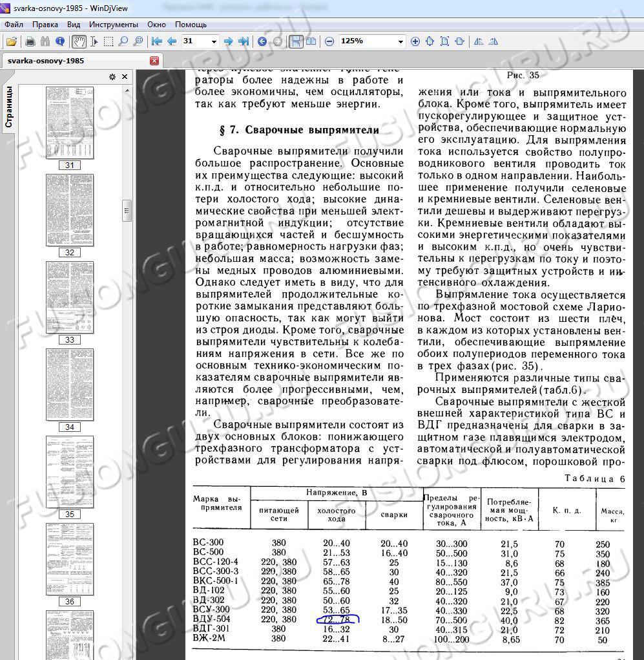
Task: Open thumbnails panel settings gear
Action: [x=112, y=77]
